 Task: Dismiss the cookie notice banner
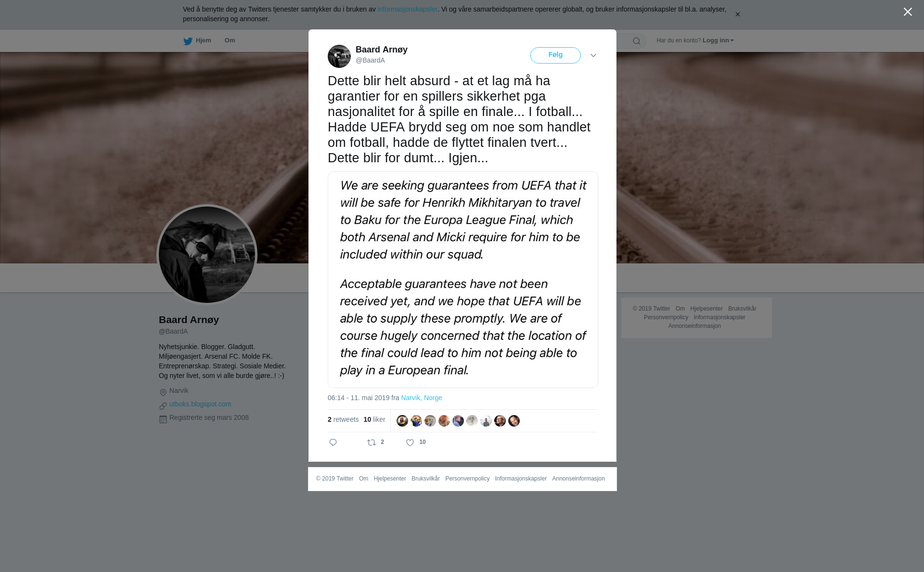pos(737,14)
